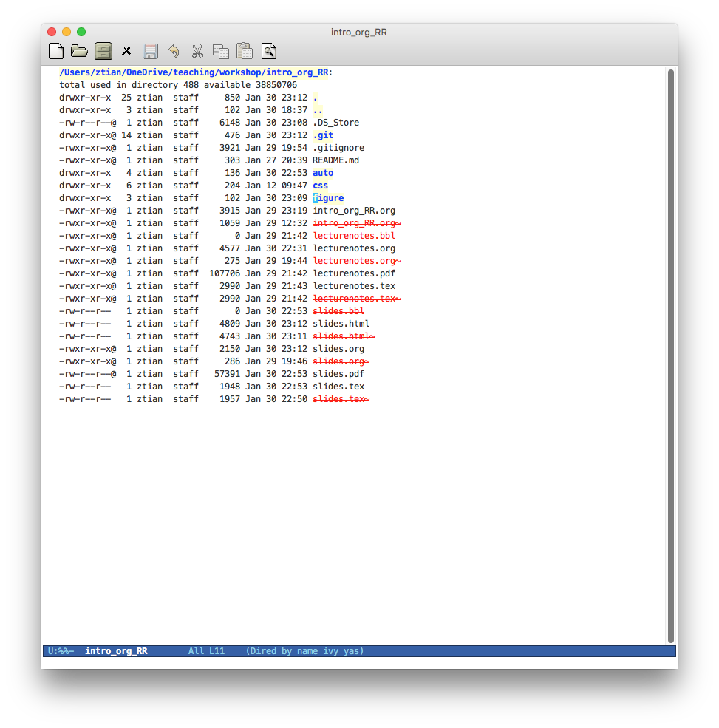
Task: Click the All L11 position indicator
Action: [206, 651]
